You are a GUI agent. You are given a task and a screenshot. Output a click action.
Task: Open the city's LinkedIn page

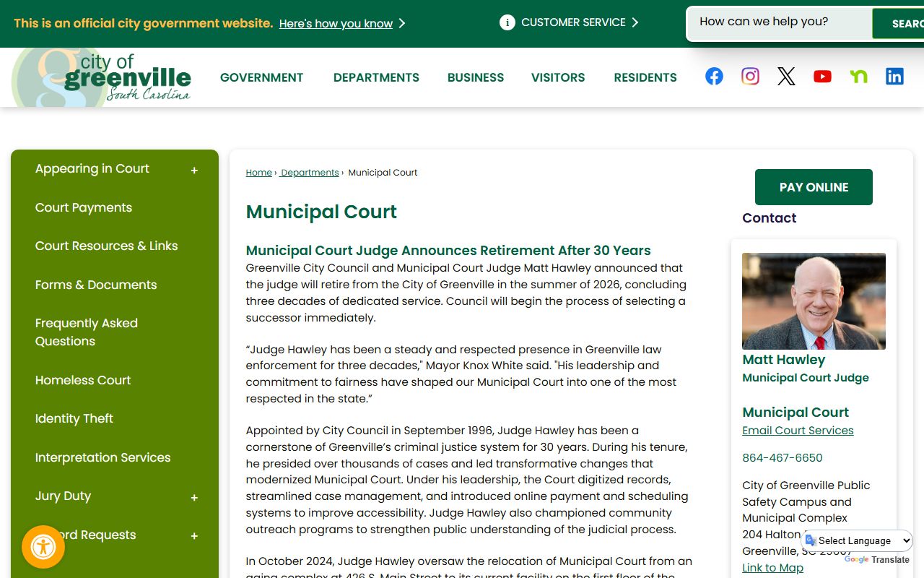click(894, 77)
